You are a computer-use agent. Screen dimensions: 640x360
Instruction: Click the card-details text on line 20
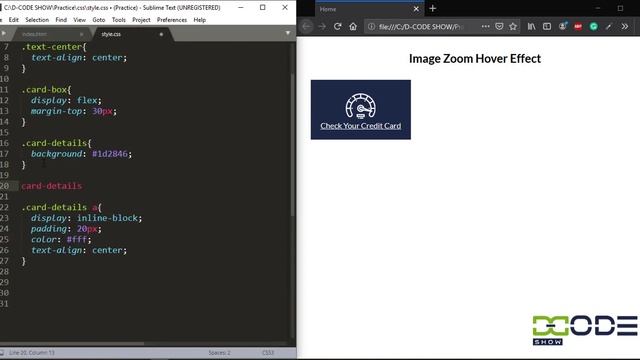tap(51, 186)
